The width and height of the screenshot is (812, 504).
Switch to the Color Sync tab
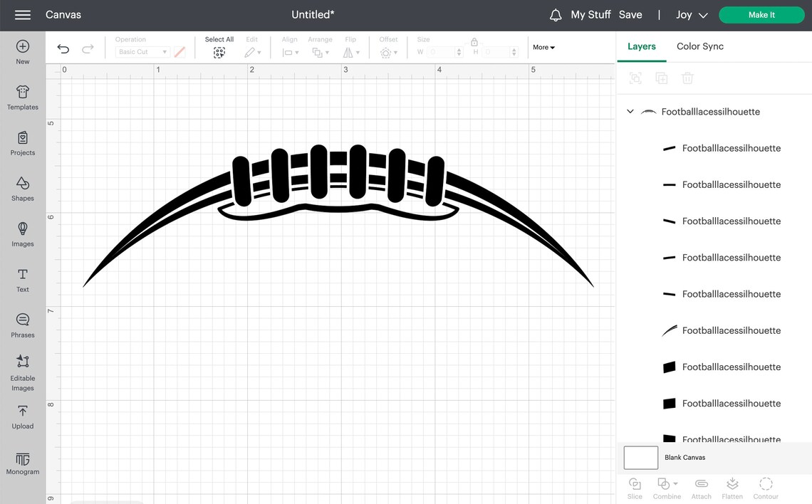point(699,46)
